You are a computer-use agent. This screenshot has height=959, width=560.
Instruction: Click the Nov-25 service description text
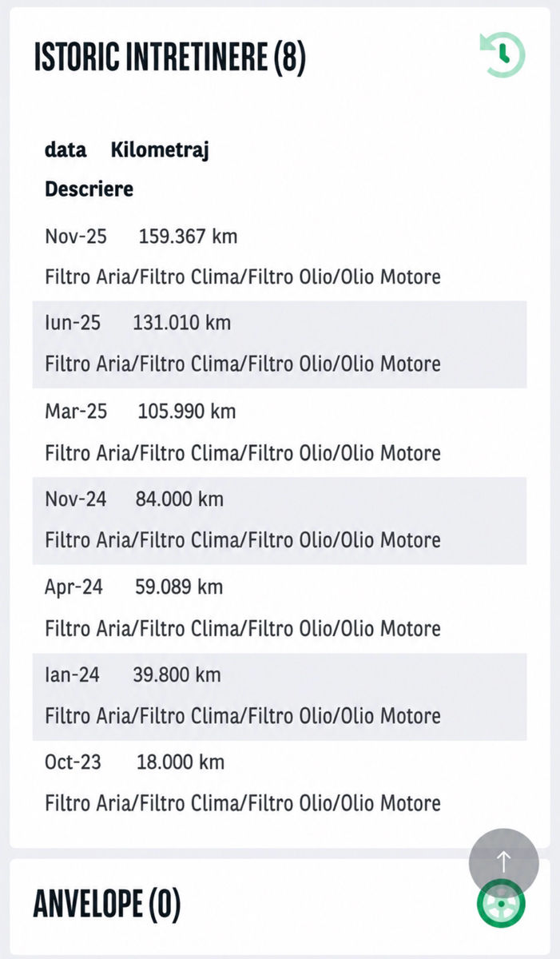click(243, 277)
